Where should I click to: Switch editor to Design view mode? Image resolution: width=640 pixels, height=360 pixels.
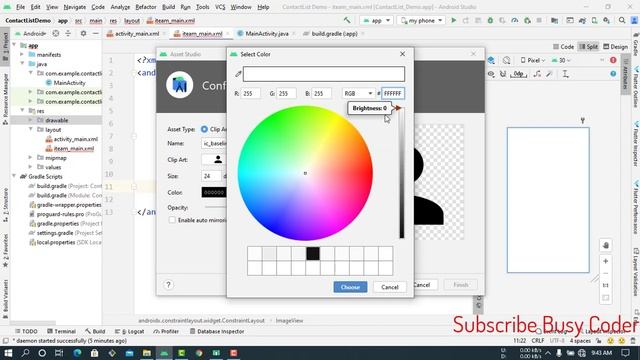[x=616, y=47]
